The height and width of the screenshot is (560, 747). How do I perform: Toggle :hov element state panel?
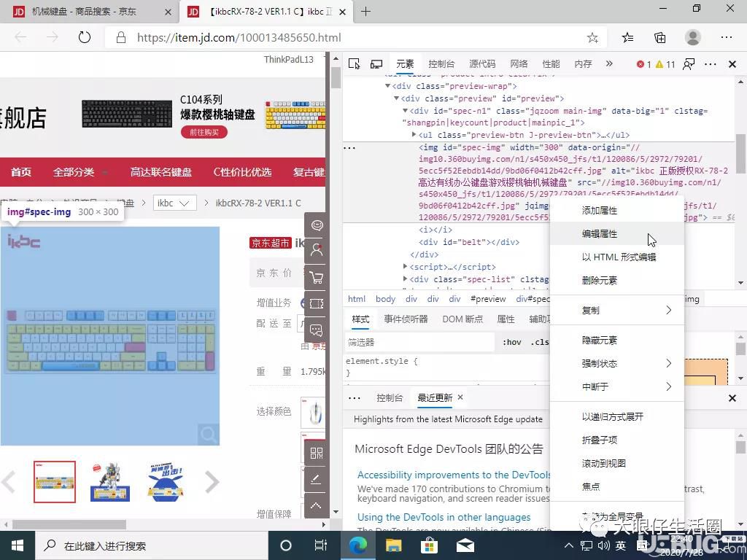[x=511, y=343]
